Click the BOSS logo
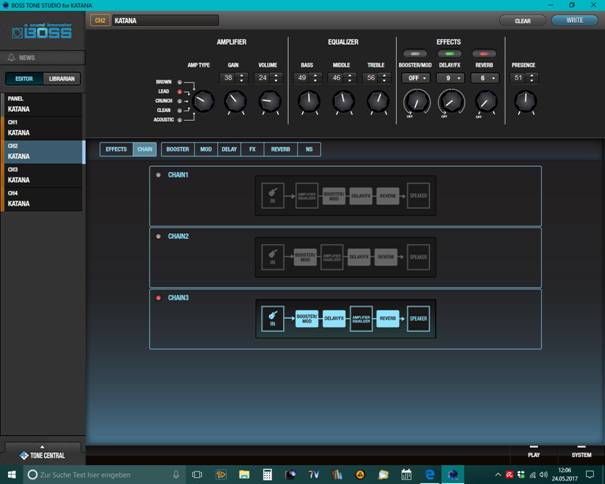605x484 pixels. click(42, 32)
